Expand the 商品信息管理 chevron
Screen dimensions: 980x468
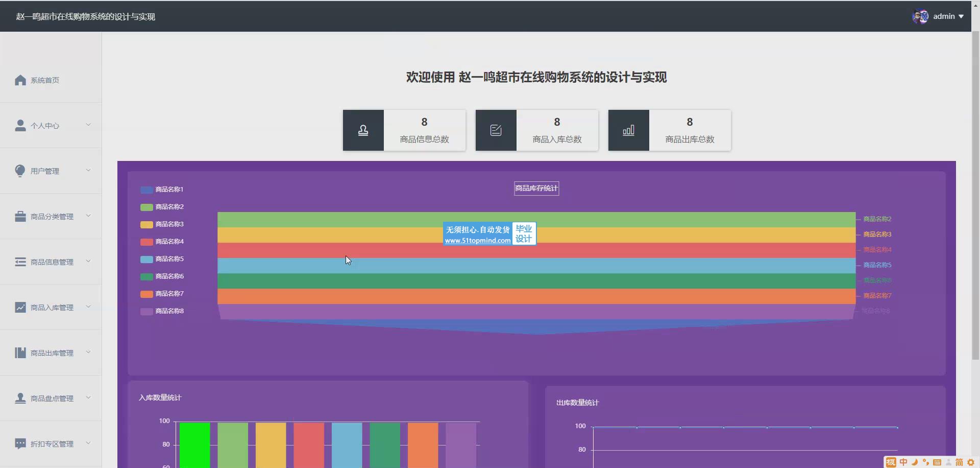coord(88,261)
